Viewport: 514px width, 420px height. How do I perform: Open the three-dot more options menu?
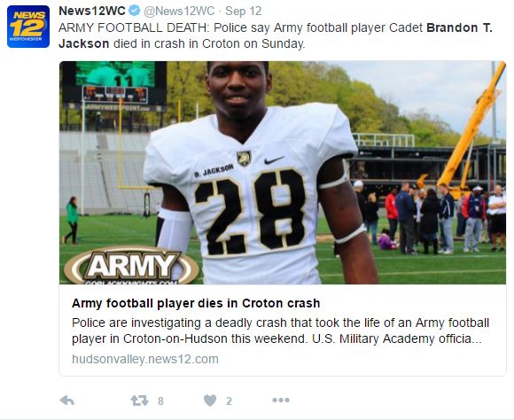click(x=281, y=400)
